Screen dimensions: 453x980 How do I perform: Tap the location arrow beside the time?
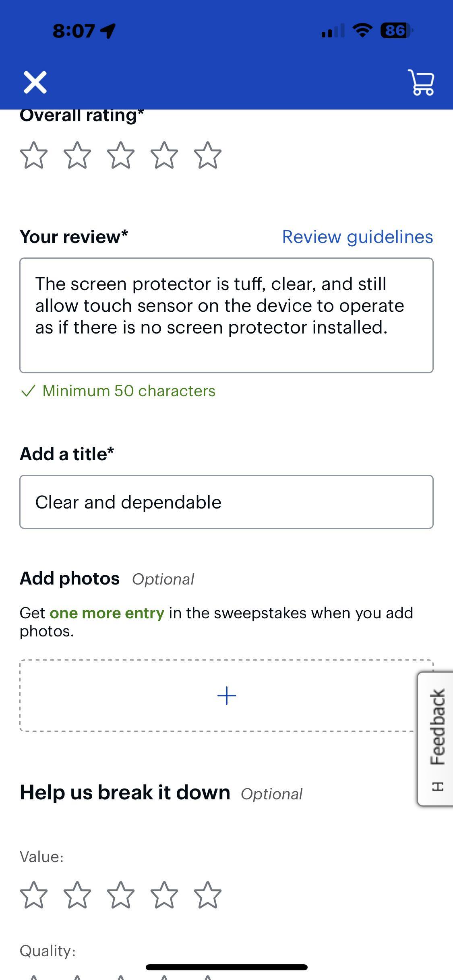click(108, 31)
